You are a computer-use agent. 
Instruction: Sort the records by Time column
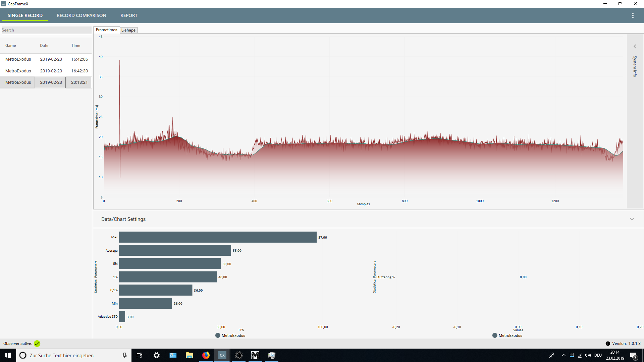point(75,46)
